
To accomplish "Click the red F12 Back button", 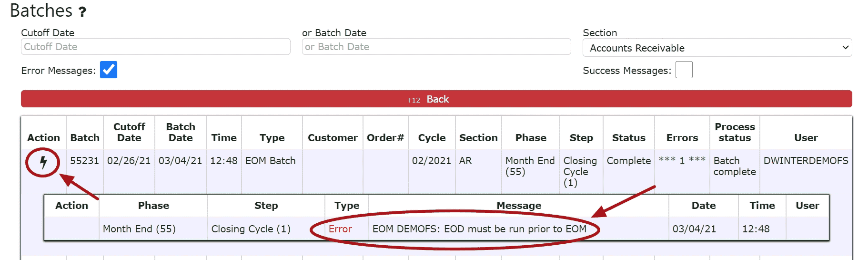I will (x=436, y=99).
